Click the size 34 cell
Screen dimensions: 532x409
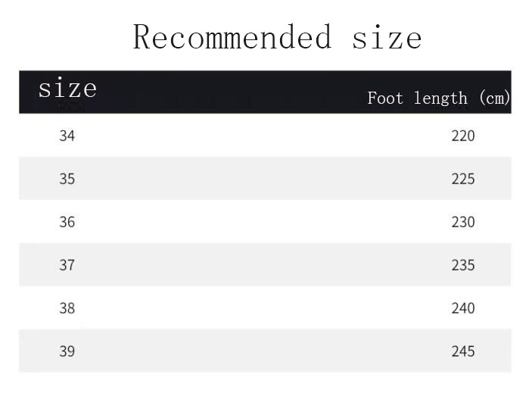point(67,136)
